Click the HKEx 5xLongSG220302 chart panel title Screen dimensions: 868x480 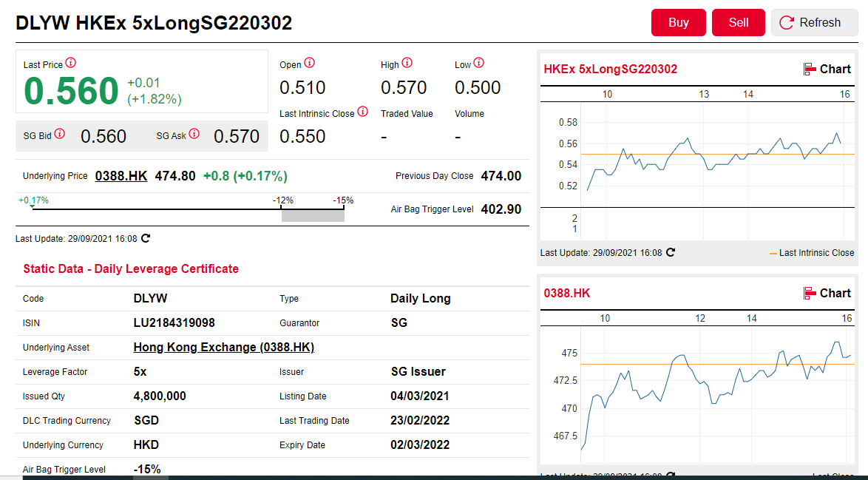point(610,70)
